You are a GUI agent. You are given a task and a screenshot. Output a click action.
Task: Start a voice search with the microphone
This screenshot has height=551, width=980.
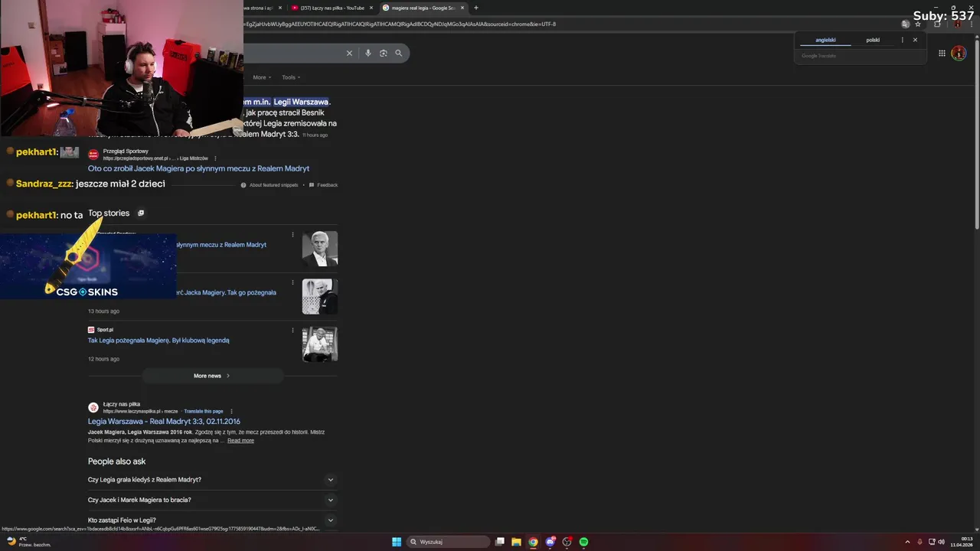point(368,53)
